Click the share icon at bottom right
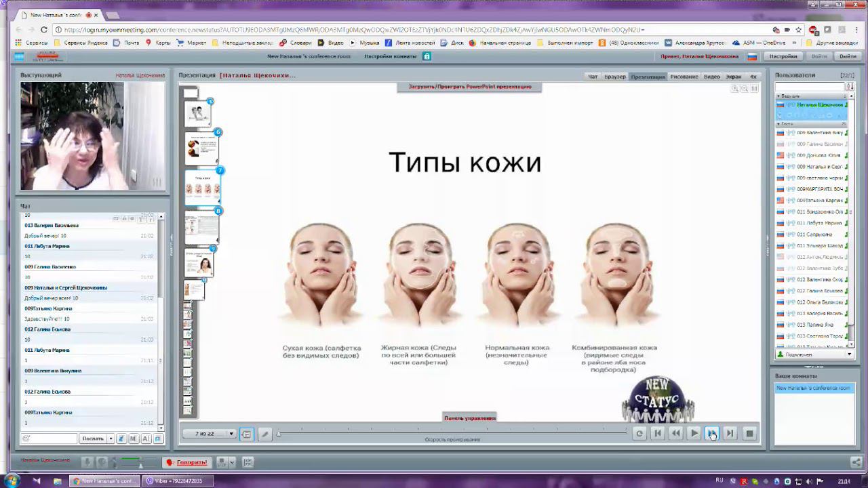 pos(856,462)
